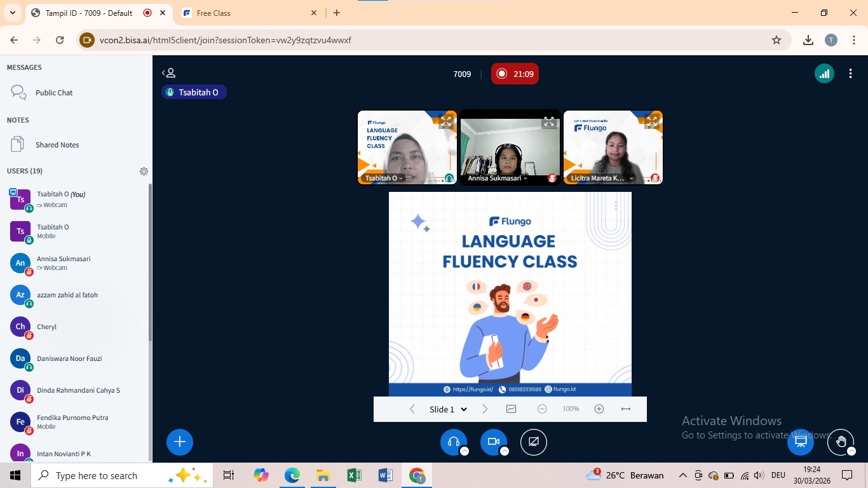Open browser downloads
The image size is (868, 488).
[x=808, y=40]
